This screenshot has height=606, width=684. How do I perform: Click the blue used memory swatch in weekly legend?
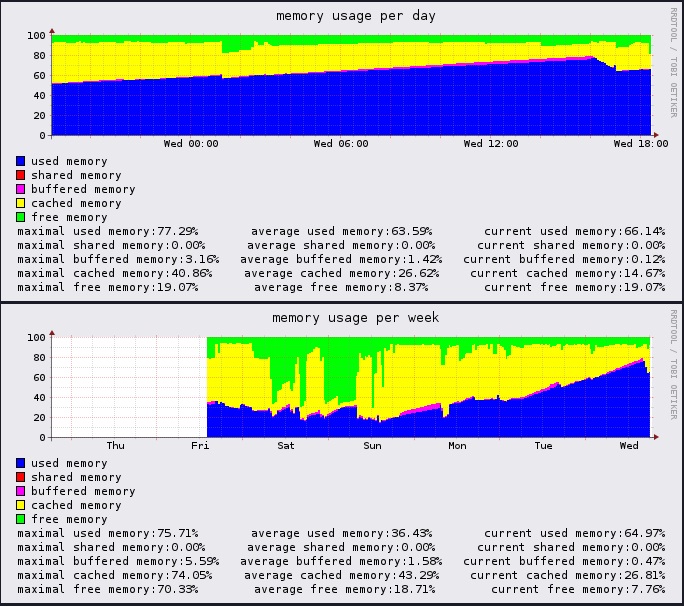point(21,463)
